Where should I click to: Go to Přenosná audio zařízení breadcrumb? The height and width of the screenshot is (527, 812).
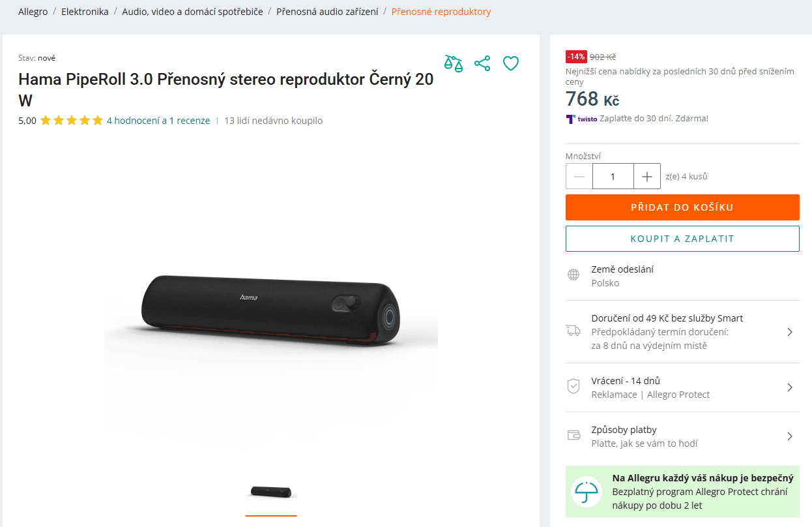tap(327, 12)
